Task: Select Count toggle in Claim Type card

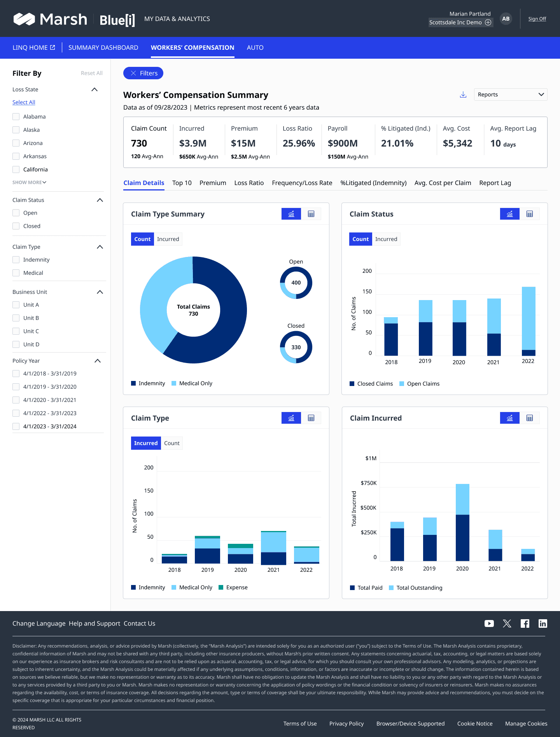Action: pyautogui.click(x=172, y=443)
